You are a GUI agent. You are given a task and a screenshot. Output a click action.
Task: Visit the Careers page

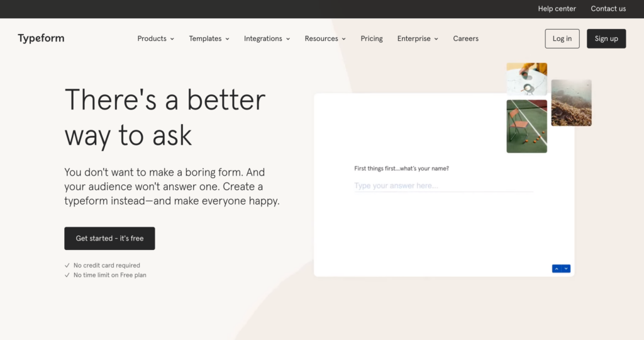click(x=466, y=38)
